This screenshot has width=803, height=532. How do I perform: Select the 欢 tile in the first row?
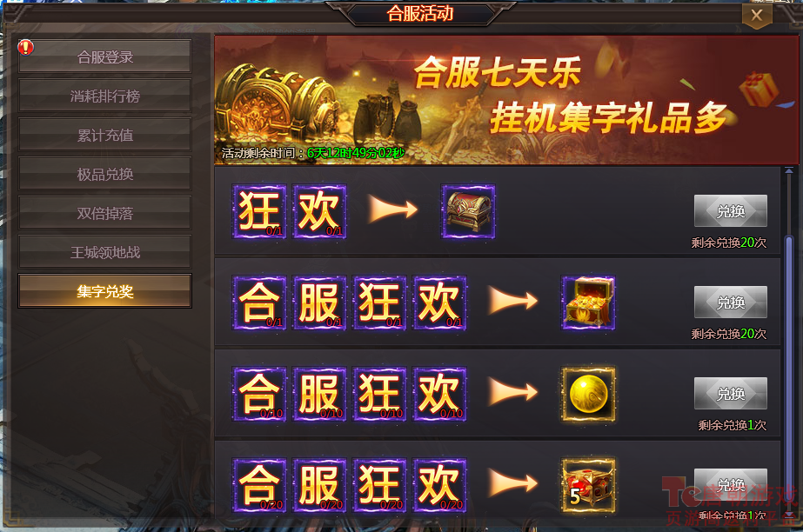319,211
